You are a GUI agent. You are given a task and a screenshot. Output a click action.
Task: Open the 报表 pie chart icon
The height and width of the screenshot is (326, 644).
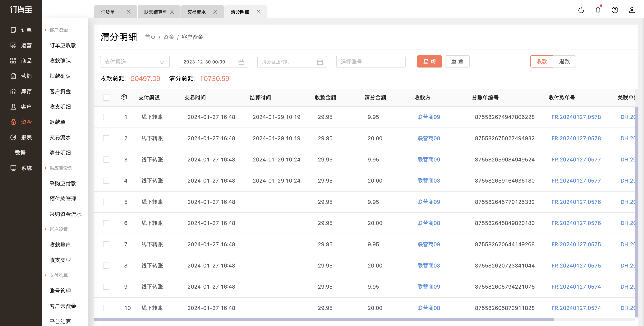coord(13,137)
